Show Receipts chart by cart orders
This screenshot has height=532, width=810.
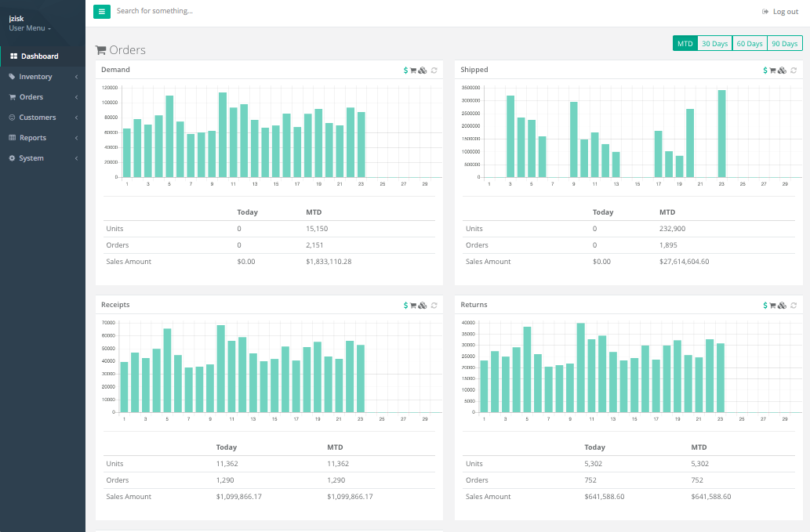pyautogui.click(x=413, y=306)
